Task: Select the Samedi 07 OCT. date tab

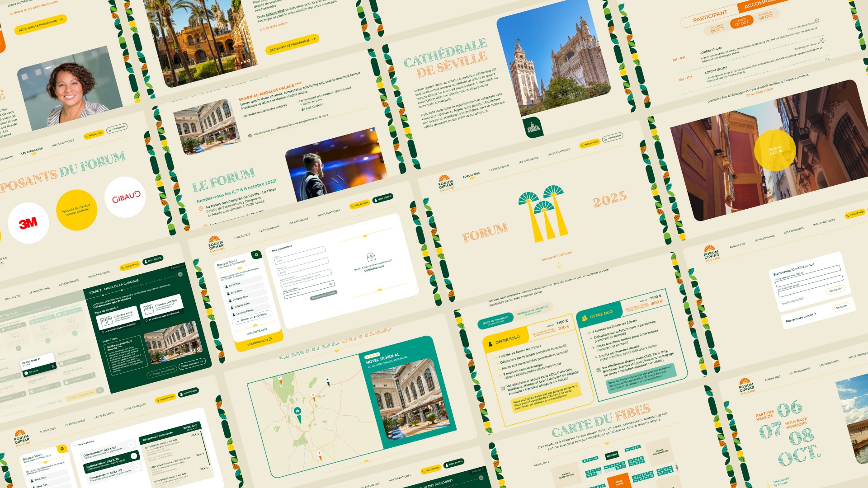Action: click(741, 22)
